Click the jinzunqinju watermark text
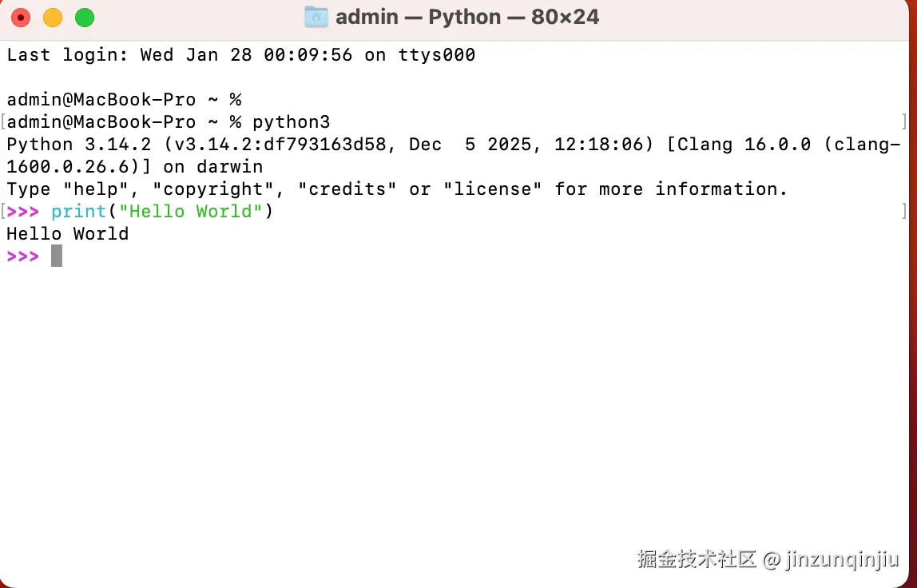Image resolution: width=917 pixels, height=588 pixels. click(842, 559)
